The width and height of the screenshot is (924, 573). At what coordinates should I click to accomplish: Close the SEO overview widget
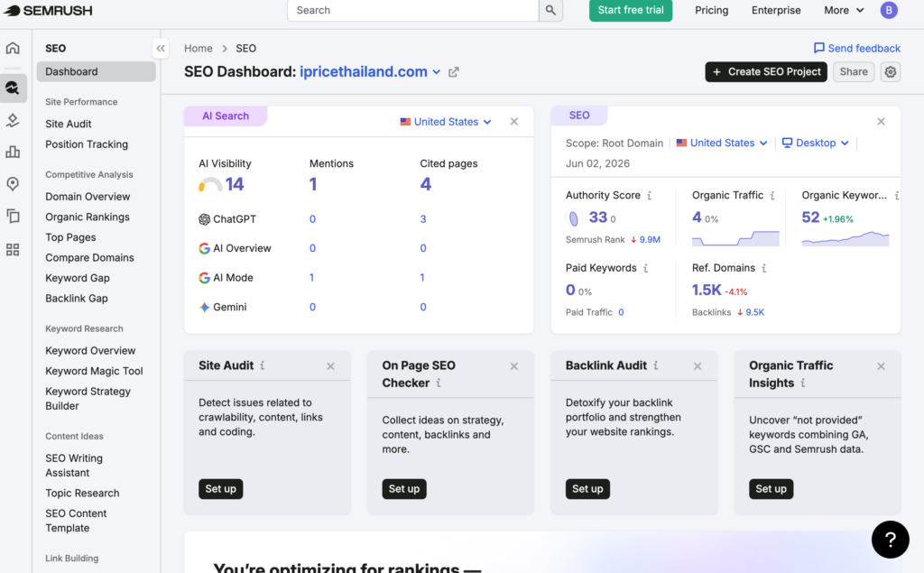coord(881,122)
